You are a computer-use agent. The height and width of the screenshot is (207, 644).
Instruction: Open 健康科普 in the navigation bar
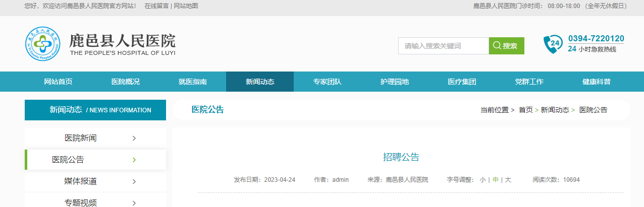point(596,82)
